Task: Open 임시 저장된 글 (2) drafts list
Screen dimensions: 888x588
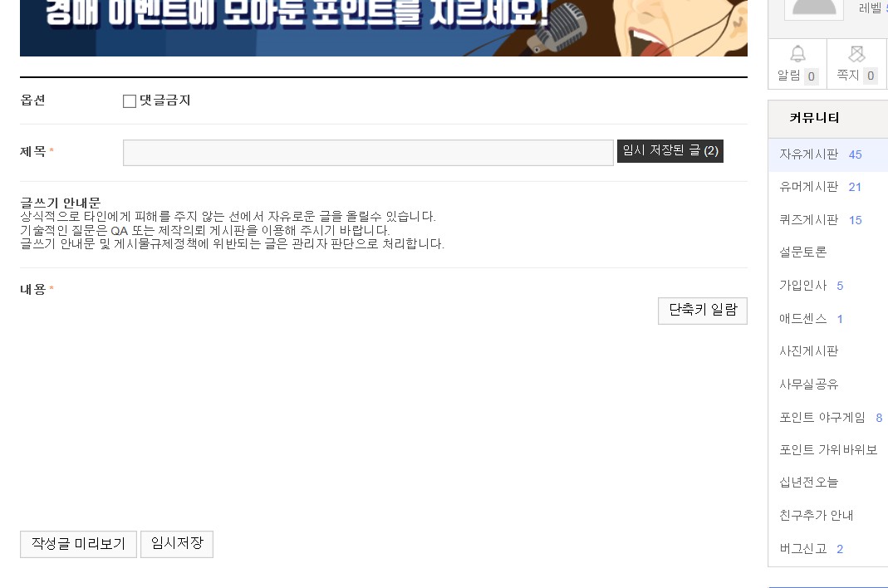Action: tap(670, 150)
